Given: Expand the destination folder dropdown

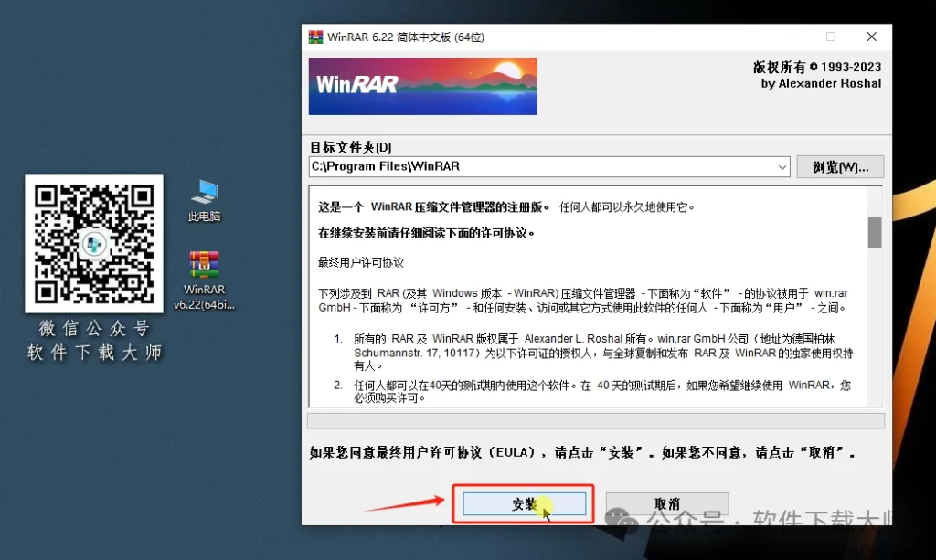Looking at the screenshot, I should [x=782, y=166].
